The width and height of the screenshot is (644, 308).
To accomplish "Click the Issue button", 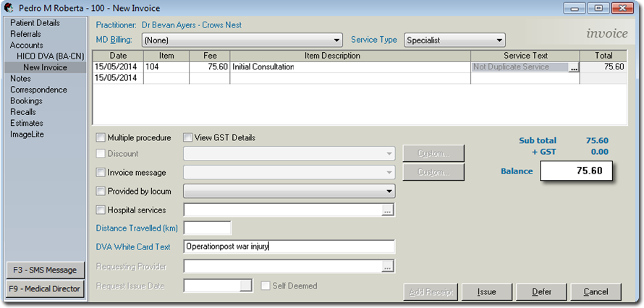I will click(x=486, y=292).
